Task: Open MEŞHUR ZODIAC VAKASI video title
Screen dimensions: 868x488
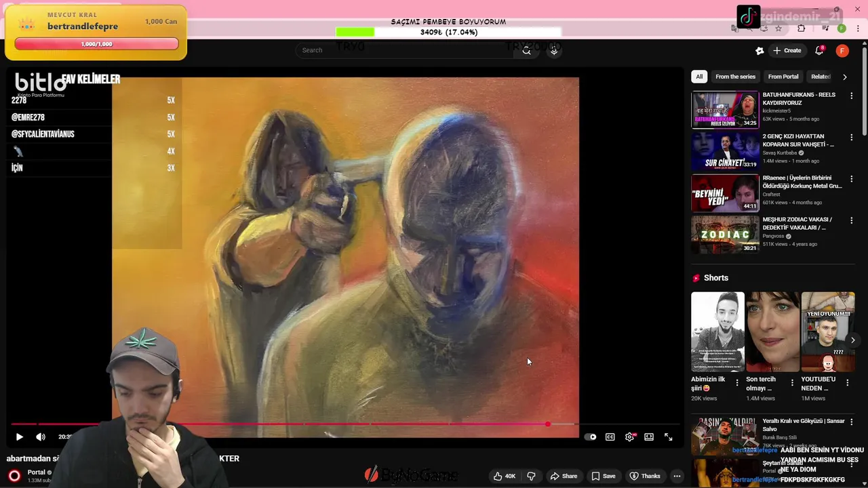Action: [x=797, y=224]
